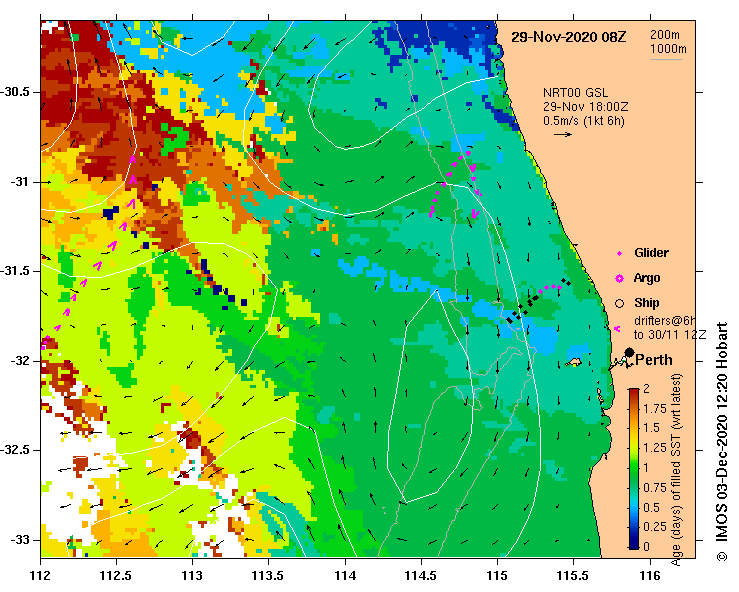Click the 1000m legend line sample

[666, 59]
